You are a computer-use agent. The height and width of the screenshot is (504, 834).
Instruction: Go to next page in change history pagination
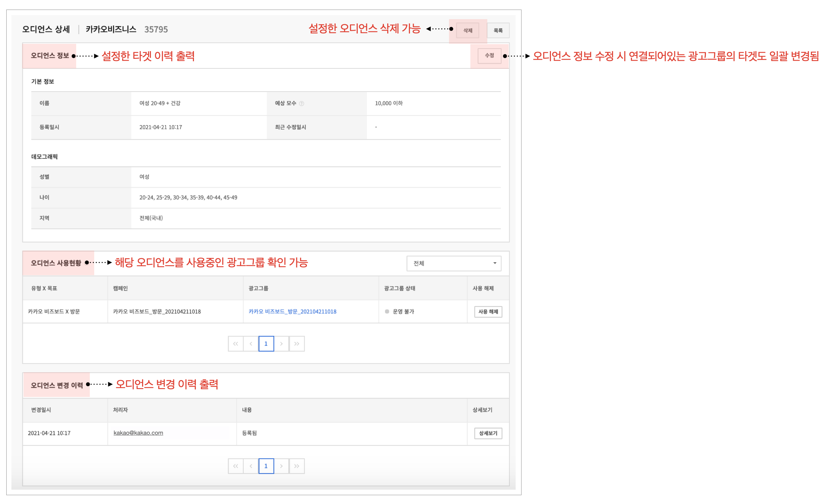pyautogui.click(x=282, y=466)
